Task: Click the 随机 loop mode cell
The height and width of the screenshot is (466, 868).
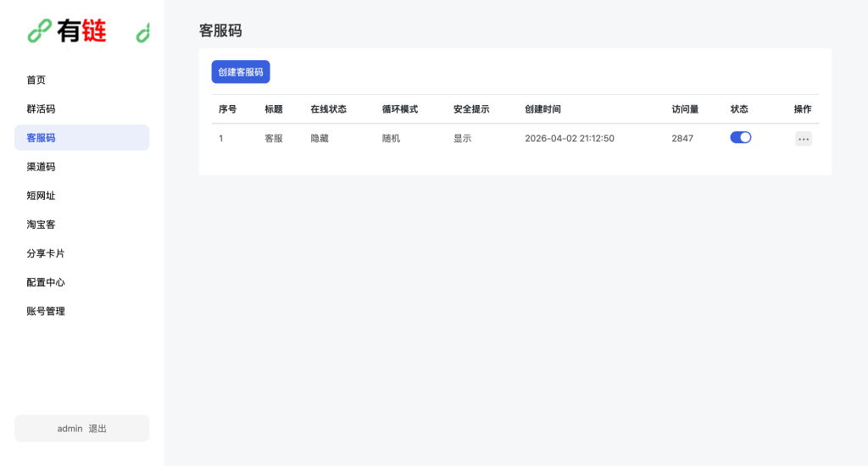Action: tap(391, 138)
